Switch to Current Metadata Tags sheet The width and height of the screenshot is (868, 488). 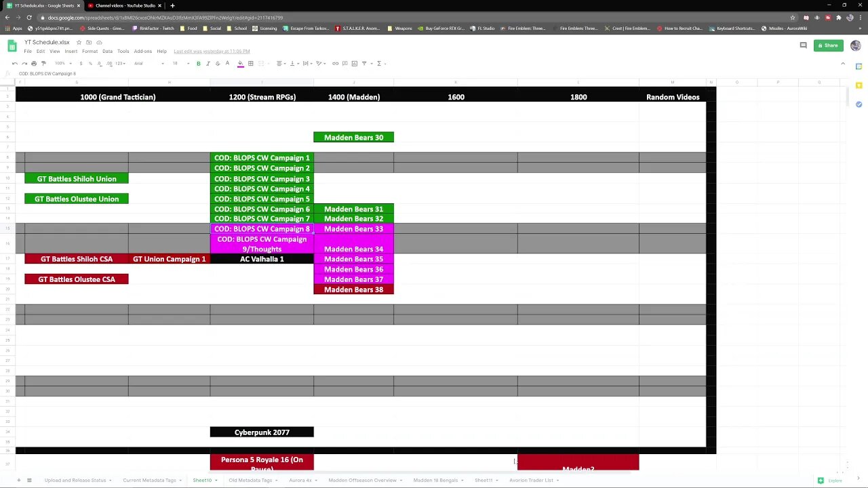149,480
